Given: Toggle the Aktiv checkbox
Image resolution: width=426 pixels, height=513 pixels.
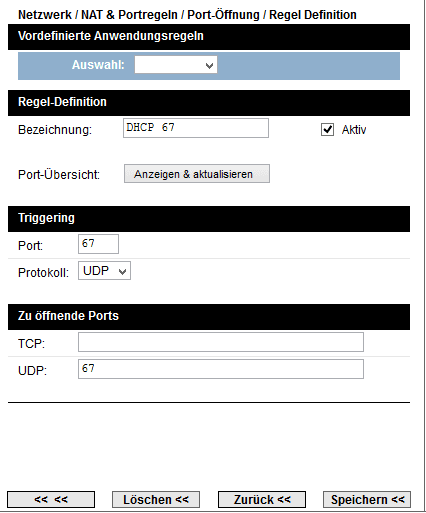Looking at the screenshot, I should pyautogui.click(x=327, y=129).
